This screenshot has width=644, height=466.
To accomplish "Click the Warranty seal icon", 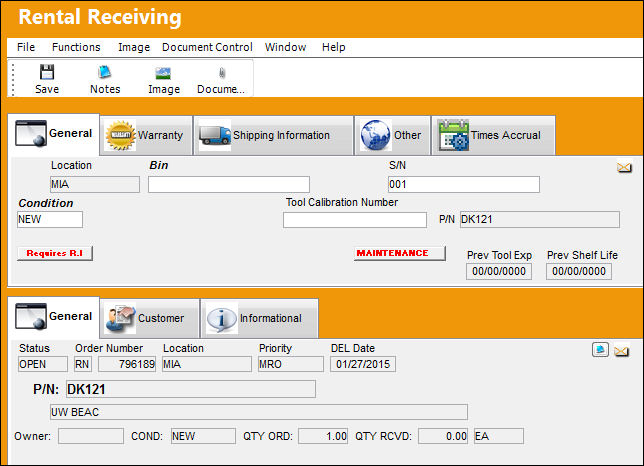I will (x=120, y=135).
